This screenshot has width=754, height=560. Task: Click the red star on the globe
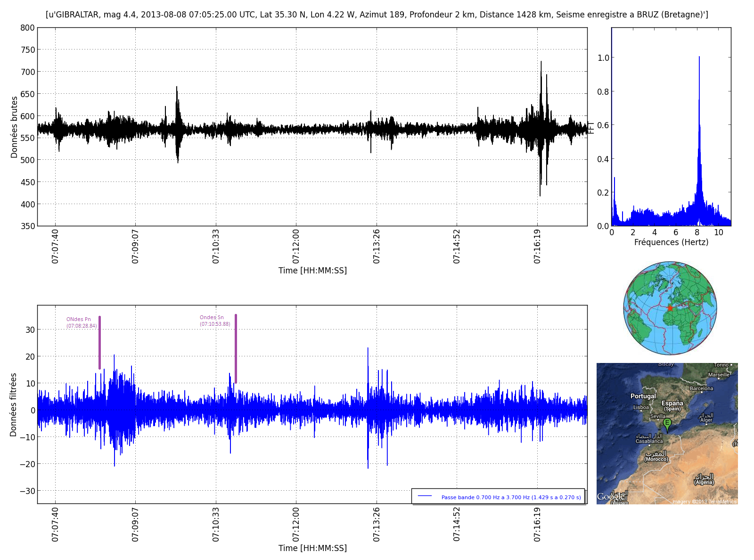(670, 308)
